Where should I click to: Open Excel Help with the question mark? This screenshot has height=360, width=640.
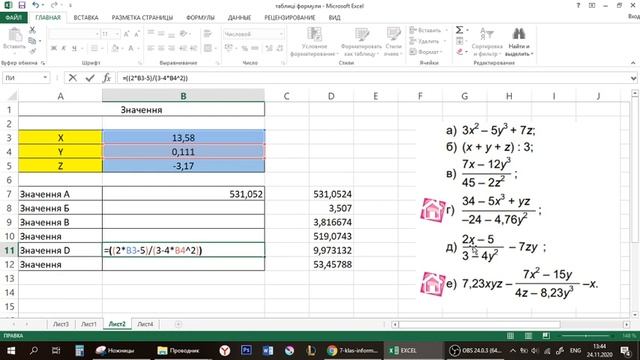tap(578, 5)
